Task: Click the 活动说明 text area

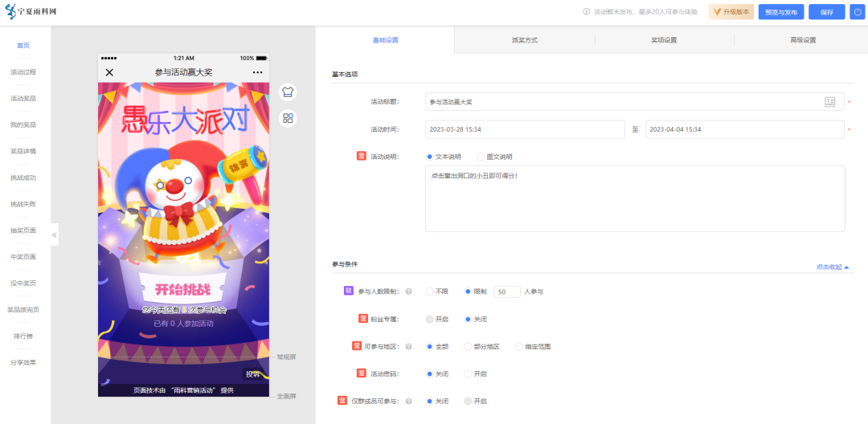Action: [635, 198]
